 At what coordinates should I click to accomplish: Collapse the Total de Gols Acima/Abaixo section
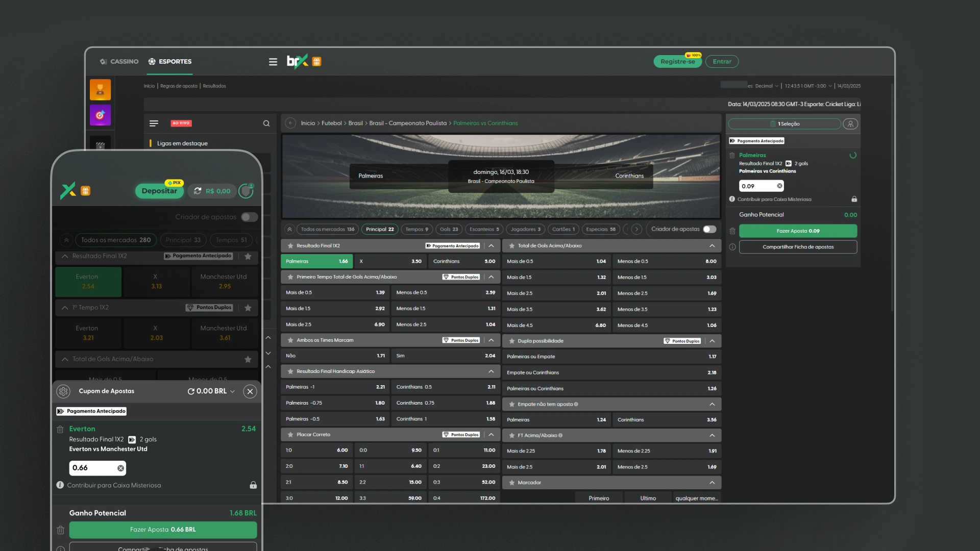pos(712,246)
